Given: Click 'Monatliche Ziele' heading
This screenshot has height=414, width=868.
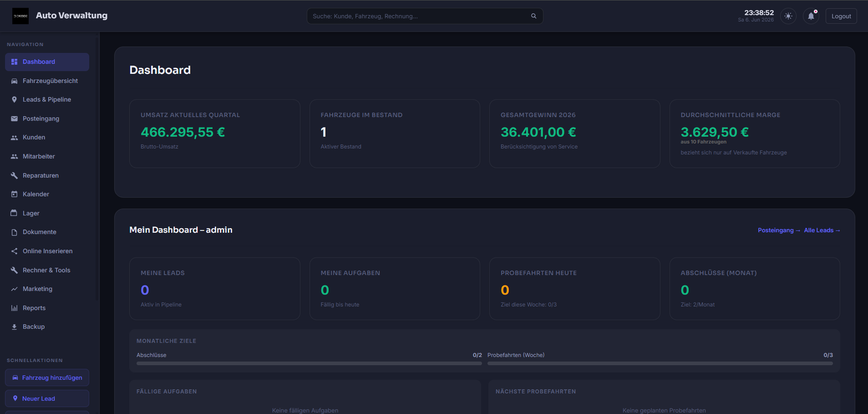Looking at the screenshot, I should [167, 341].
